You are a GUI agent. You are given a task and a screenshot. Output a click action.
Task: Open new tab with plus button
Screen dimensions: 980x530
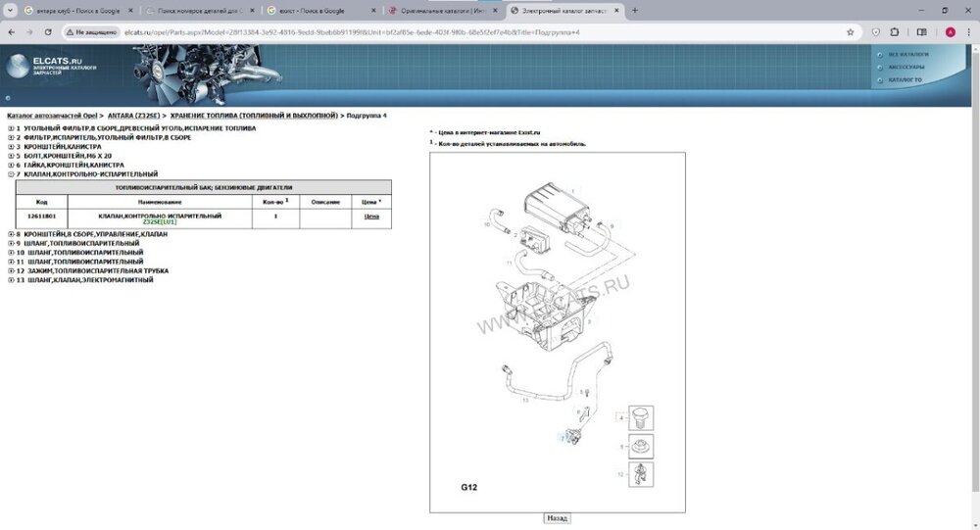635,10
